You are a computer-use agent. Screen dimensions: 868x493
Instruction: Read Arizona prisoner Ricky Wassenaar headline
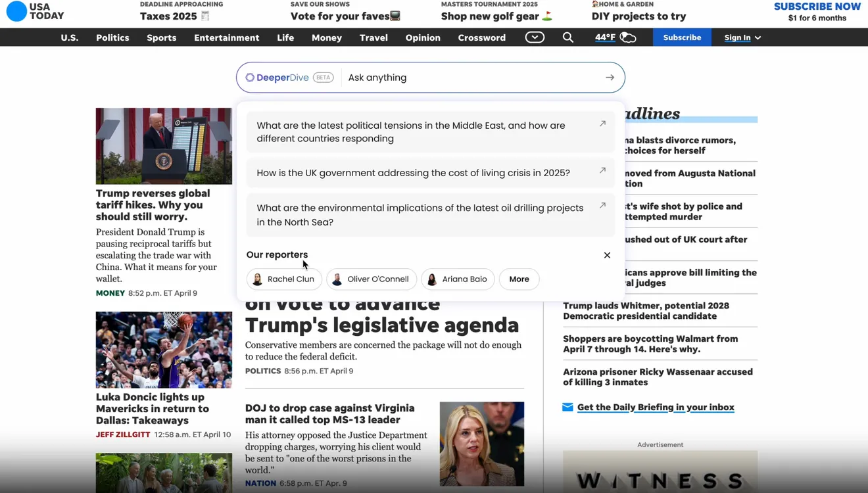(x=658, y=377)
